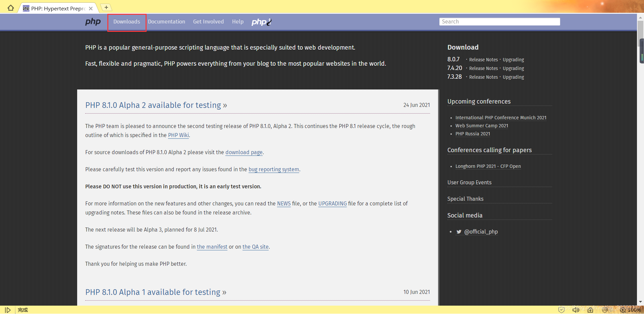Open Upcoming conferences heading link
The height and width of the screenshot is (314, 644).
click(479, 102)
